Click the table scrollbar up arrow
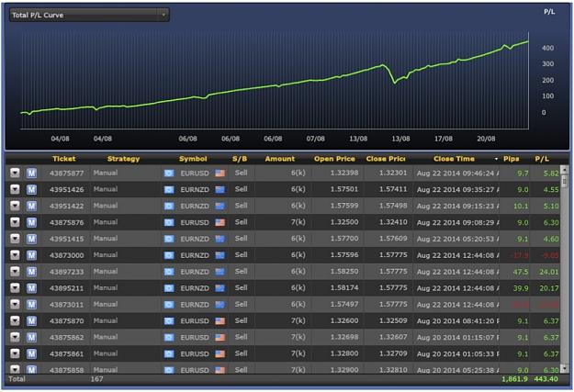 565,170
